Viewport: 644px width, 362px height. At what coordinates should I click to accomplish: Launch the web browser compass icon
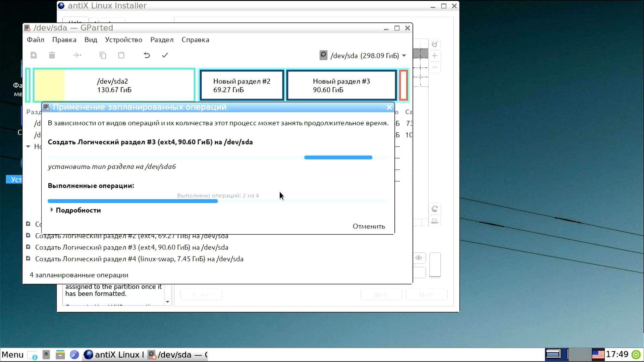tap(74, 355)
